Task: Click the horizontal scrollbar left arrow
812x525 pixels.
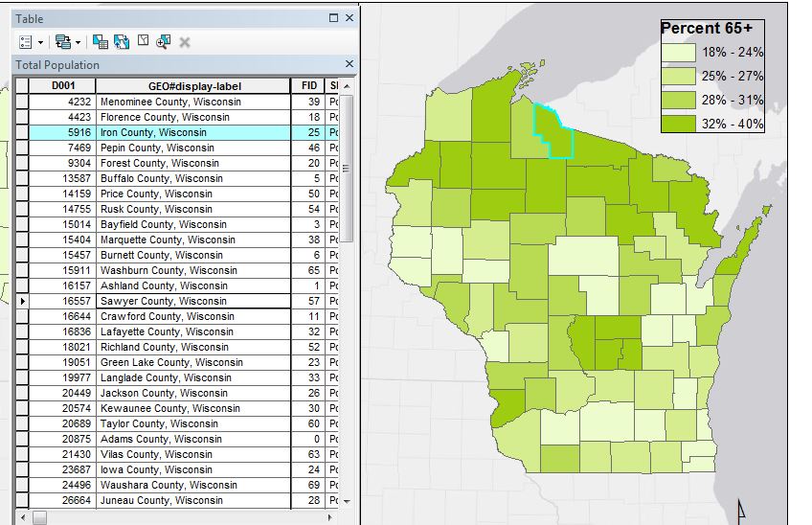Action: coord(23,516)
